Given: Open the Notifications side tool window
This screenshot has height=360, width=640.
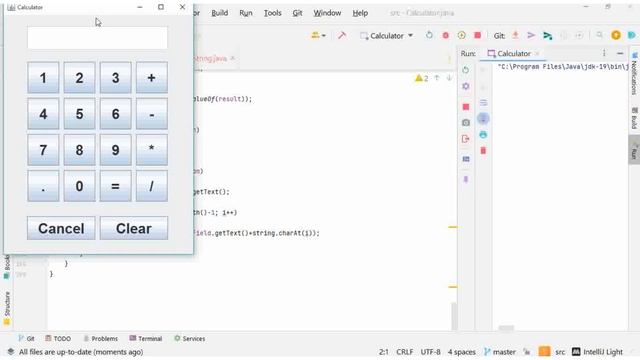Looking at the screenshot, I should tap(634, 73).
